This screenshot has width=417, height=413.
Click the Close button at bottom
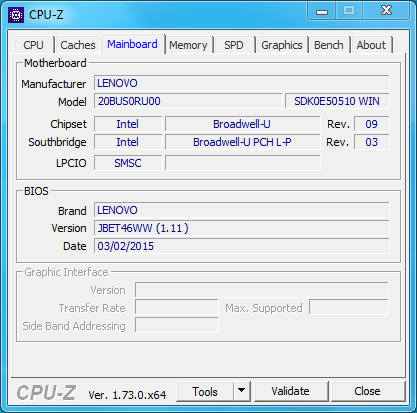click(367, 391)
